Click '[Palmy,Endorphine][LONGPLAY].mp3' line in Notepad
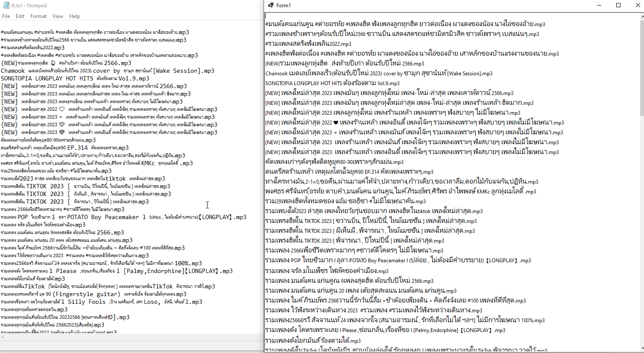Viewport: 644px width, 353px height. tap(117, 271)
